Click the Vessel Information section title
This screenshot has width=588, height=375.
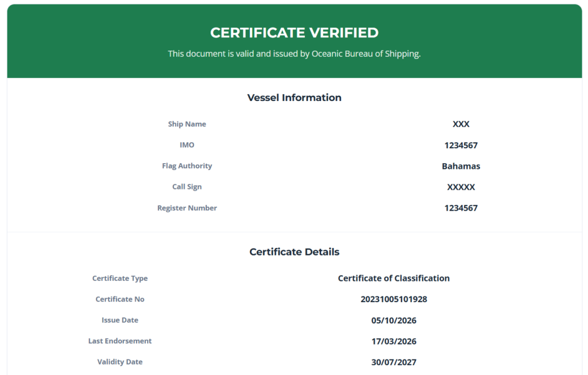click(x=295, y=98)
